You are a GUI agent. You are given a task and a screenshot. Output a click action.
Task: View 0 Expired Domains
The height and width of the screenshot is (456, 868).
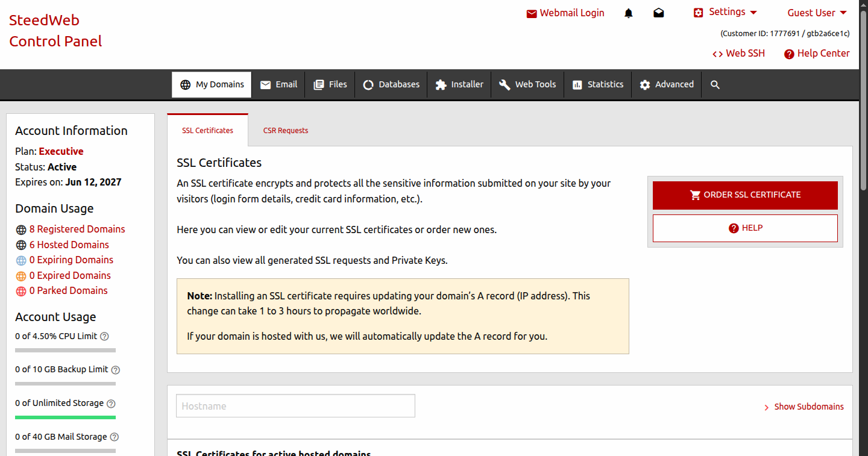70,275
